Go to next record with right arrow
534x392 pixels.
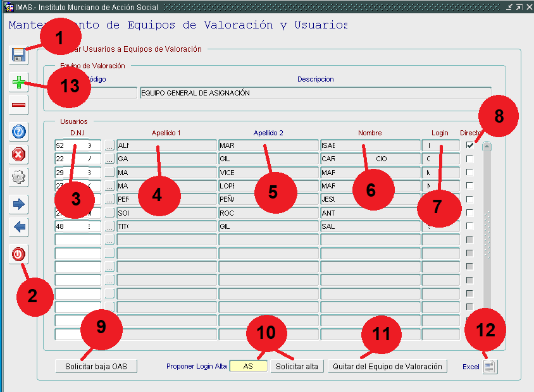point(19,204)
